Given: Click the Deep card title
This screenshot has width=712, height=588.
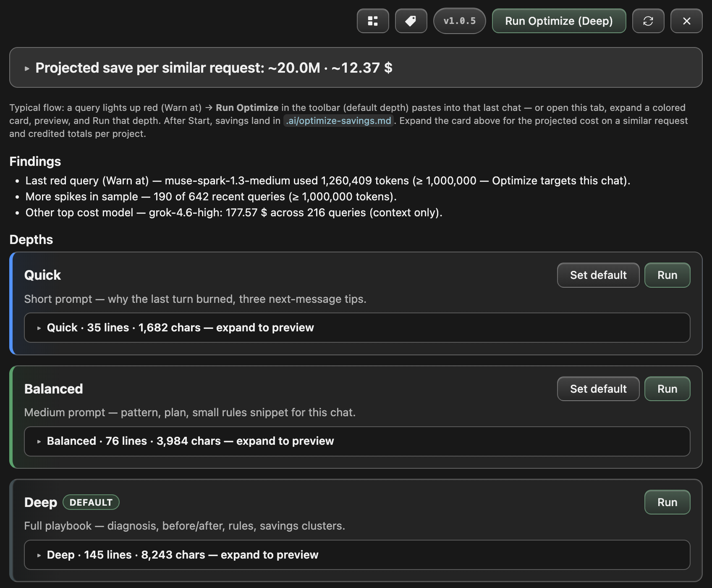Looking at the screenshot, I should pyautogui.click(x=40, y=502).
